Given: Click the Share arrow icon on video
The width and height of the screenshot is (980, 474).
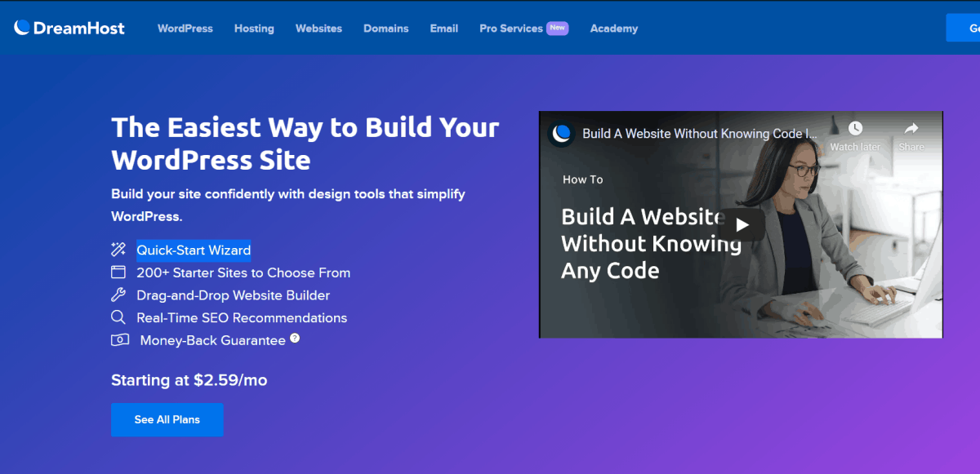Looking at the screenshot, I should tap(911, 128).
